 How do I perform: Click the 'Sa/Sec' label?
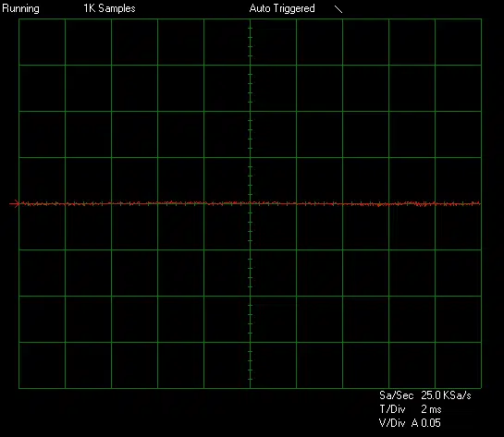click(396, 395)
